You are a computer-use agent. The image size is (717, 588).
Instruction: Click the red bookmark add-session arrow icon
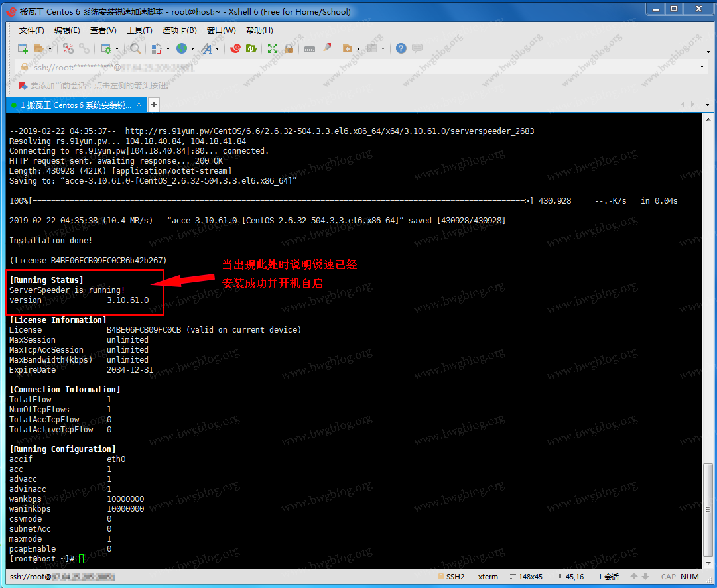23,86
